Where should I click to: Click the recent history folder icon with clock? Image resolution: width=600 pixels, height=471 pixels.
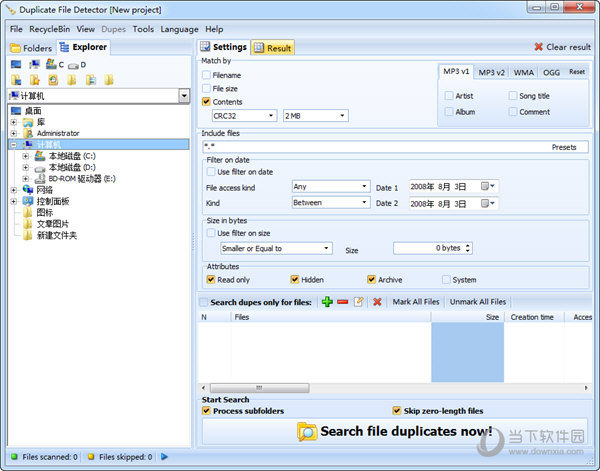point(53,80)
